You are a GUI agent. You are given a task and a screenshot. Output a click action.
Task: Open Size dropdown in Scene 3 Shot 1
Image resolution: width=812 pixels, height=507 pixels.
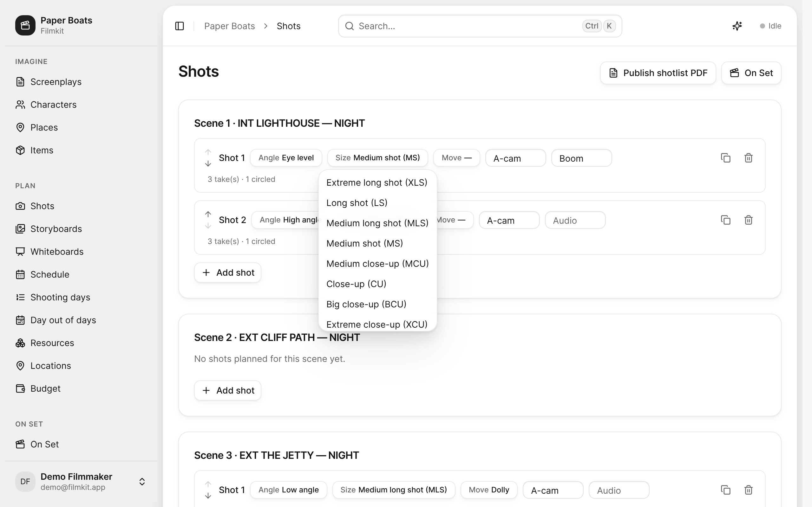coord(394,490)
